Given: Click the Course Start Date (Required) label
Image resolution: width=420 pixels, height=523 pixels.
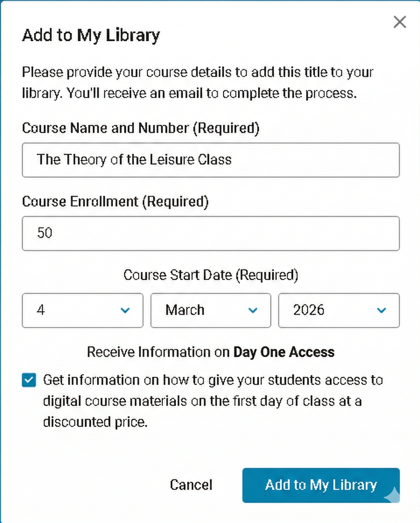Looking at the screenshot, I should pyautogui.click(x=211, y=275).
